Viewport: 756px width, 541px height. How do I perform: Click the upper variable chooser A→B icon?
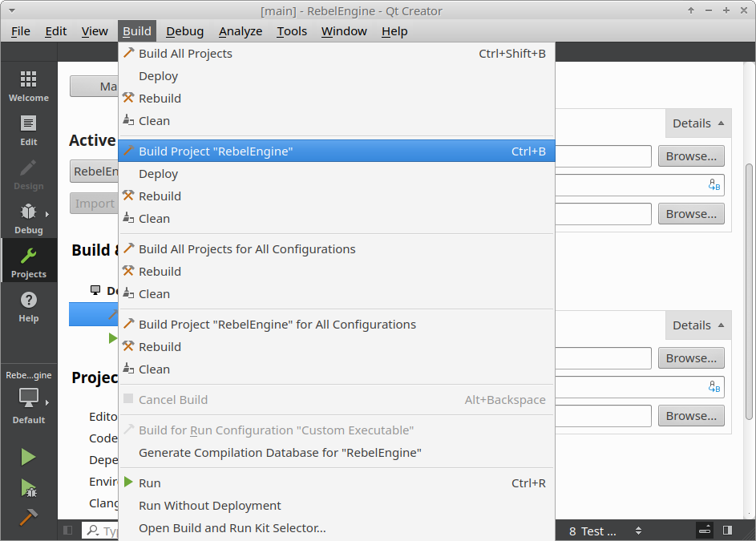tap(714, 185)
